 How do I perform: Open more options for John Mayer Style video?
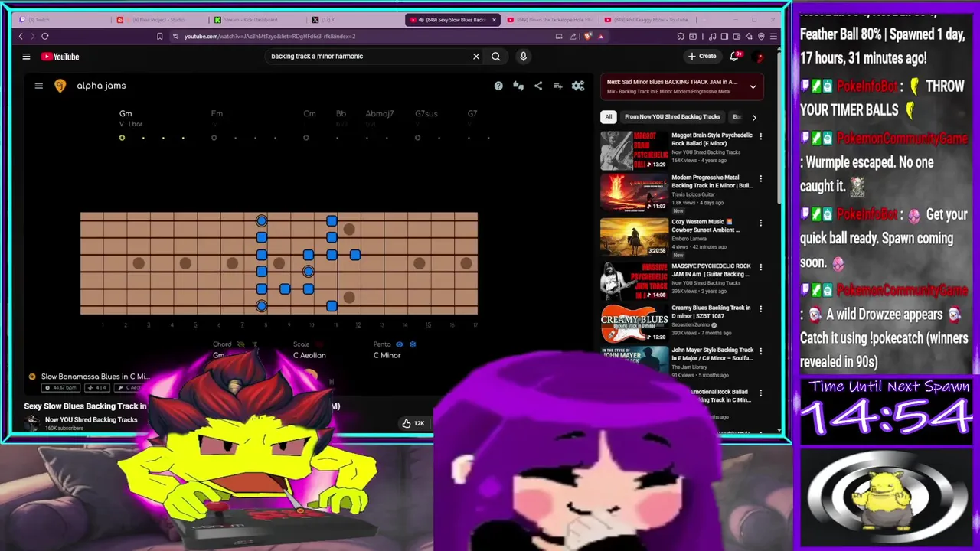[x=760, y=351]
